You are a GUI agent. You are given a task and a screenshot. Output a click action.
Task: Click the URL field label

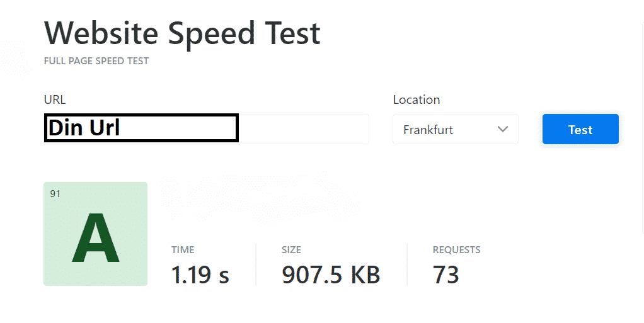pyautogui.click(x=55, y=99)
